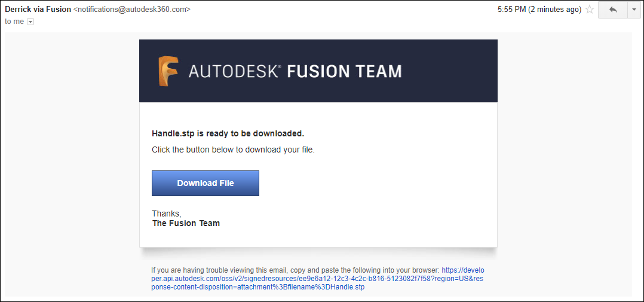Click the Download File button

pos(206,183)
